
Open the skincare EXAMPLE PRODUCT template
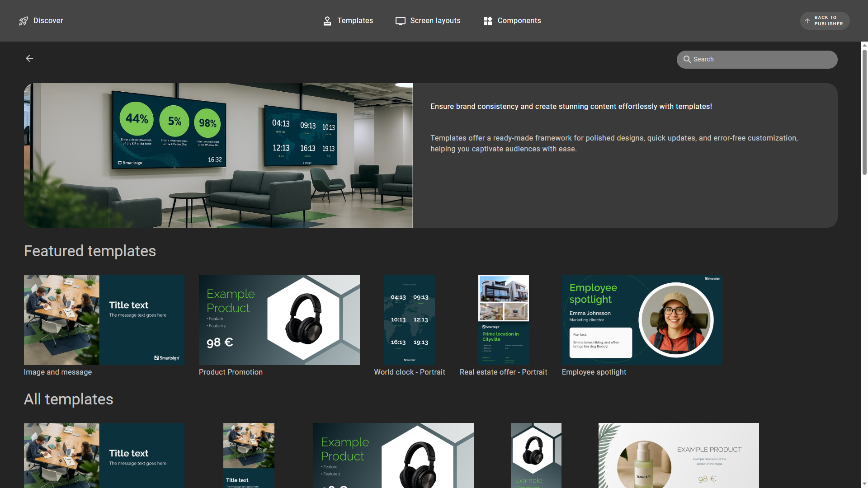679,455
